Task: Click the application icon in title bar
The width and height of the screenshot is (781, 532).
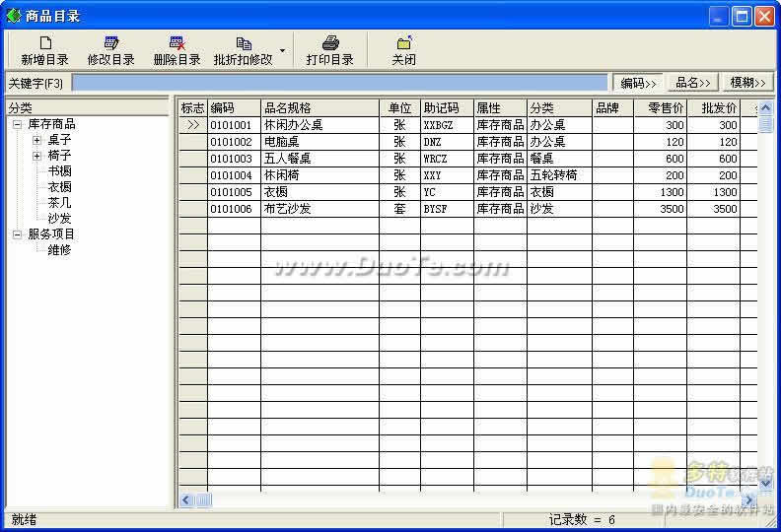Action: (13, 15)
